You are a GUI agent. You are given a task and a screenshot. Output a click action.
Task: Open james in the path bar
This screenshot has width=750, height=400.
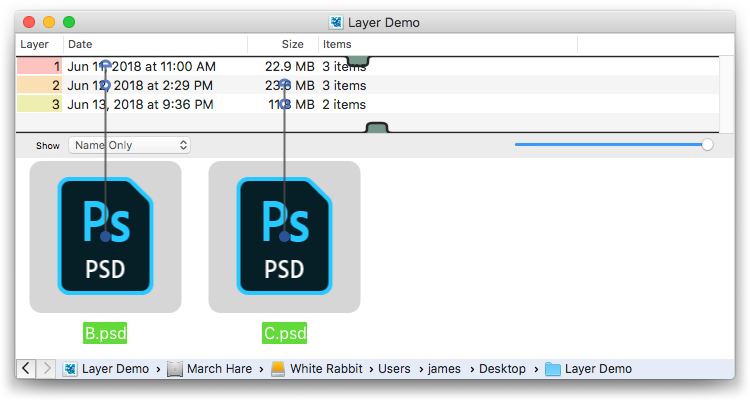coord(444,369)
